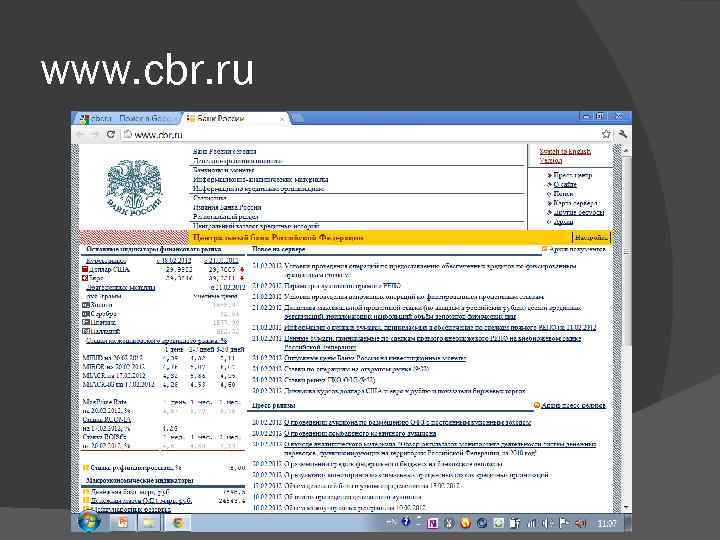Viewport: 720px width, 540px height.
Task: Open Центральный каталог кредитных историй
Action: pyautogui.click(x=256, y=225)
